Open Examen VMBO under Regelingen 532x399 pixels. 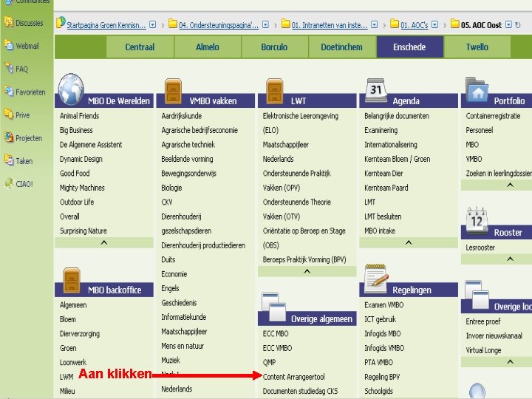[x=384, y=304]
